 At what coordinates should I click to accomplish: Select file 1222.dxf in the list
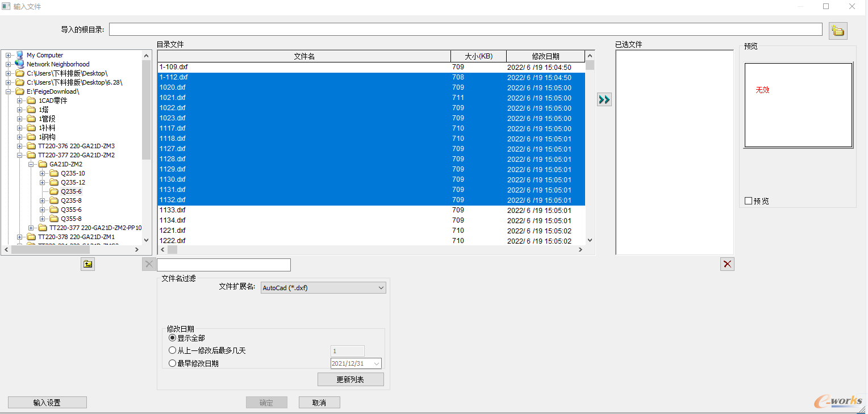(x=372, y=241)
